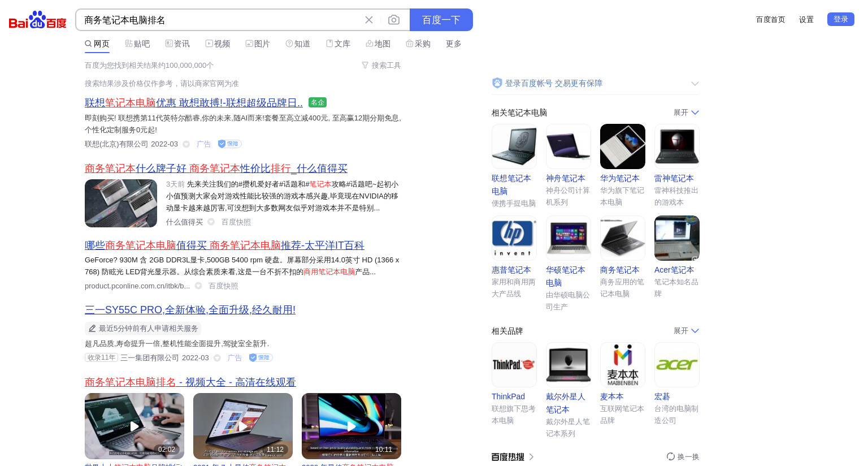868x466 pixels.
Task: Click the Baidu logo
Action: click(38, 20)
